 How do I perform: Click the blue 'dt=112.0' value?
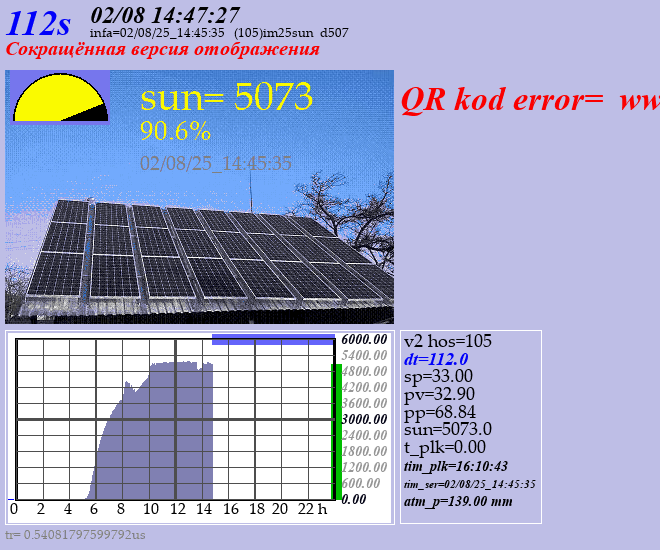436,359
